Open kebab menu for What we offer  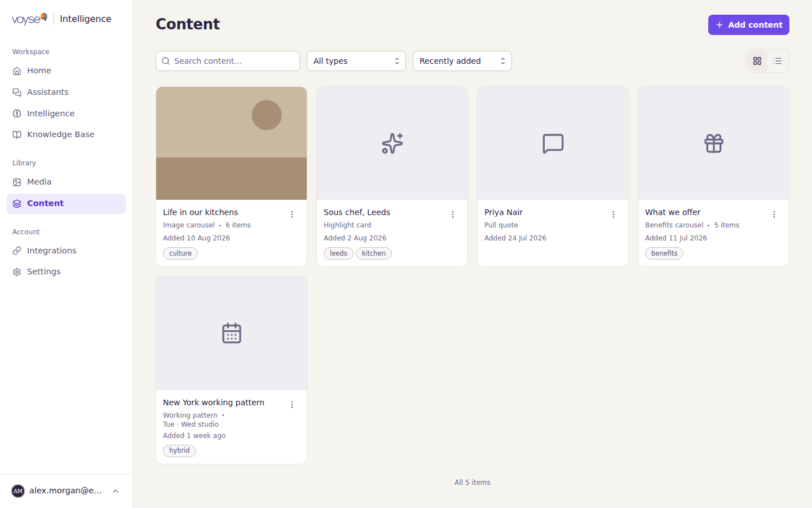(774, 214)
